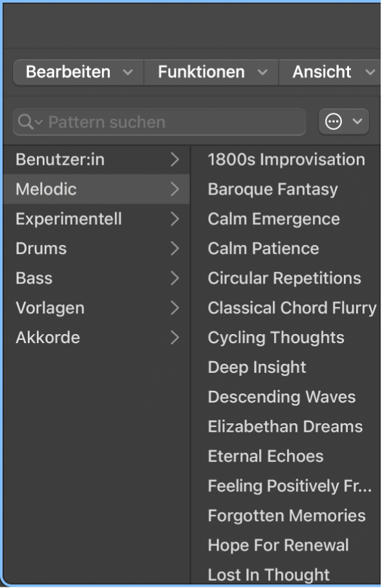The width and height of the screenshot is (382, 588).
Task: Click the magnifying glass search icon
Action: (x=25, y=121)
